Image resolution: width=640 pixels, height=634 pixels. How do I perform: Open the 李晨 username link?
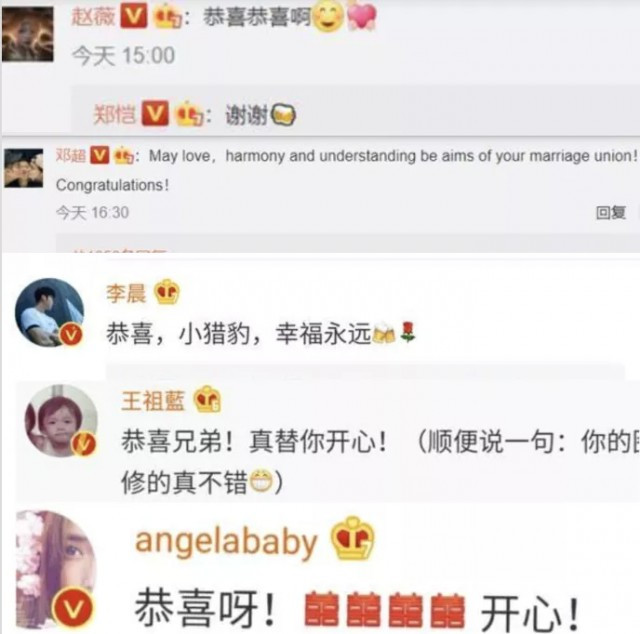point(126,293)
